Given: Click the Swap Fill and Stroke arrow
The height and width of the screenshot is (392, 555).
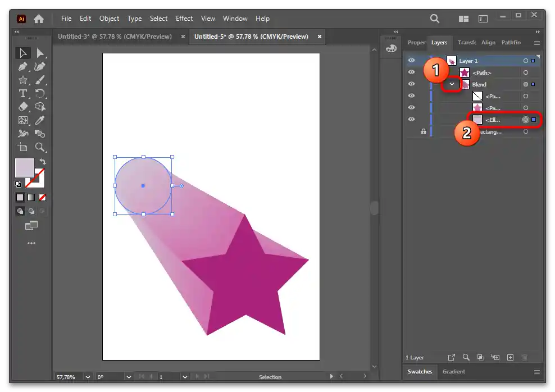Looking at the screenshot, I should pos(43,162).
